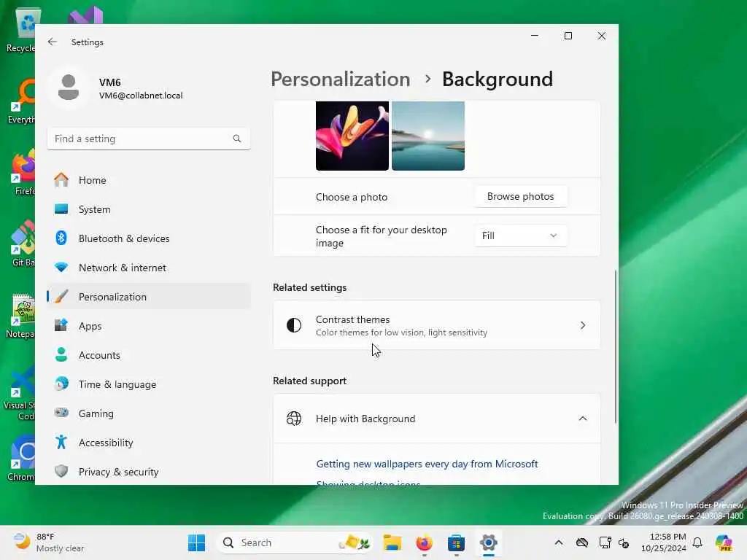
Task: Open the Apps settings page
Action: tap(149, 326)
